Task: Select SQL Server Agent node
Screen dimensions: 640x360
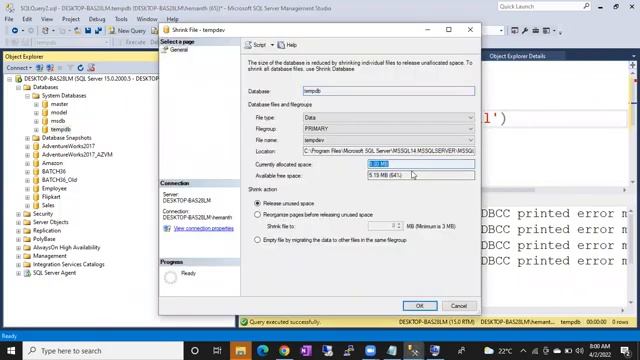Action: click(54, 273)
